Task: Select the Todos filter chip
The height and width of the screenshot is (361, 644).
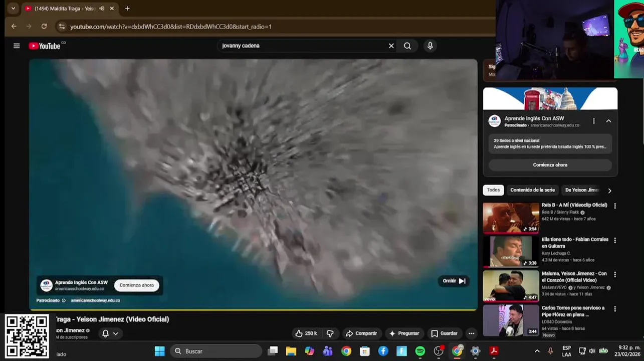Action: click(x=493, y=190)
